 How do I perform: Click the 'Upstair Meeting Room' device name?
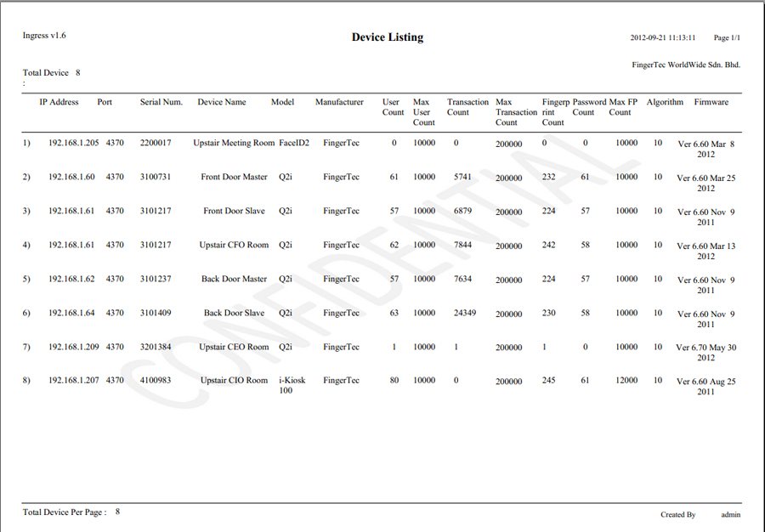tap(235, 143)
